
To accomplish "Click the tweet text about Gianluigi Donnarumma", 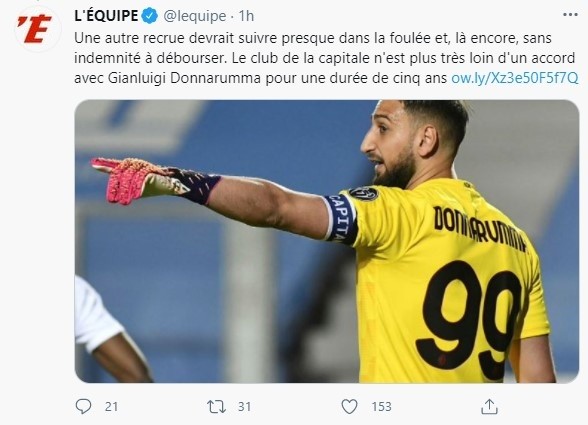I will 326,58.
